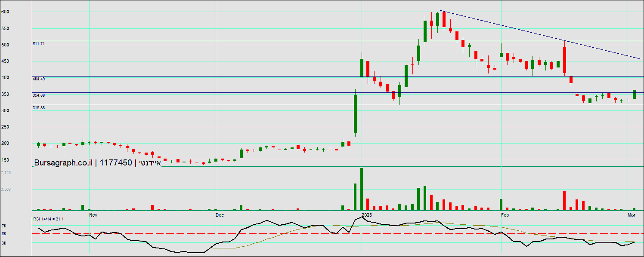This screenshot has height=257, width=644.
Task: Click the 404.49 horizontal level label
Action: click(39, 79)
